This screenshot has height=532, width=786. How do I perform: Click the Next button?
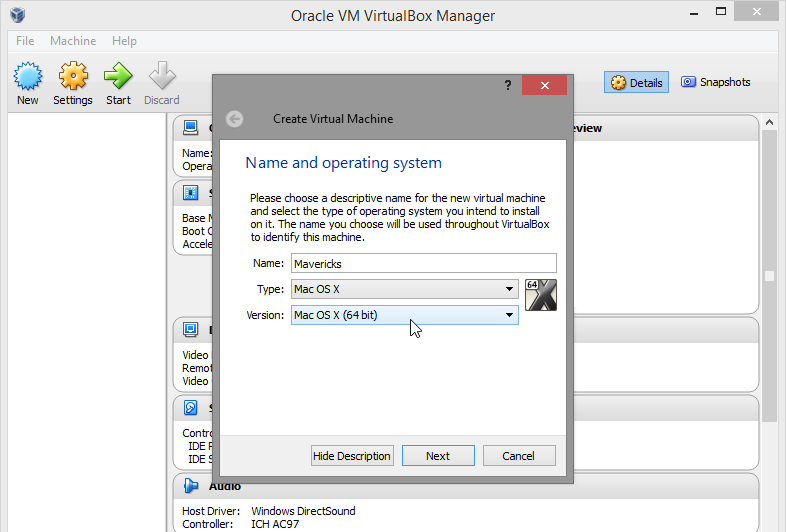tap(438, 456)
